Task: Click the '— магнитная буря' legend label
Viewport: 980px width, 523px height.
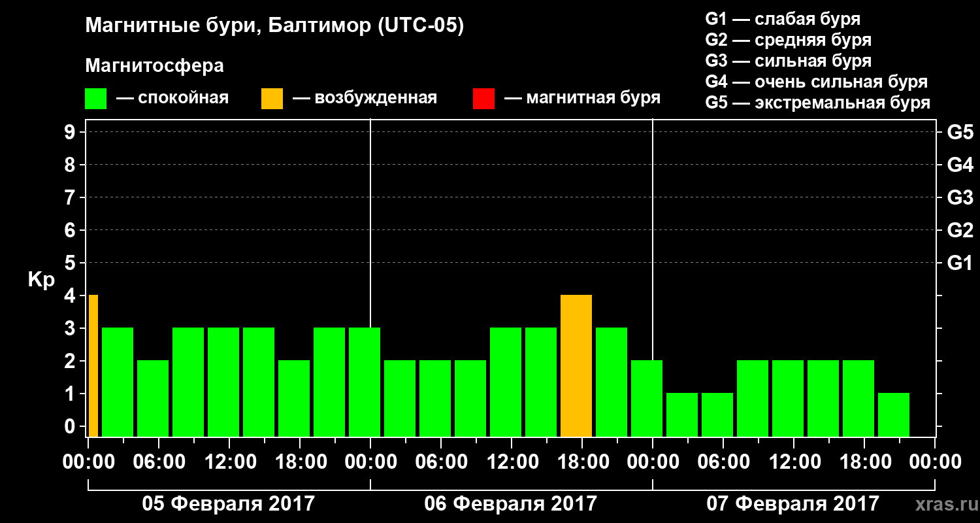Action: (x=582, y=98)
